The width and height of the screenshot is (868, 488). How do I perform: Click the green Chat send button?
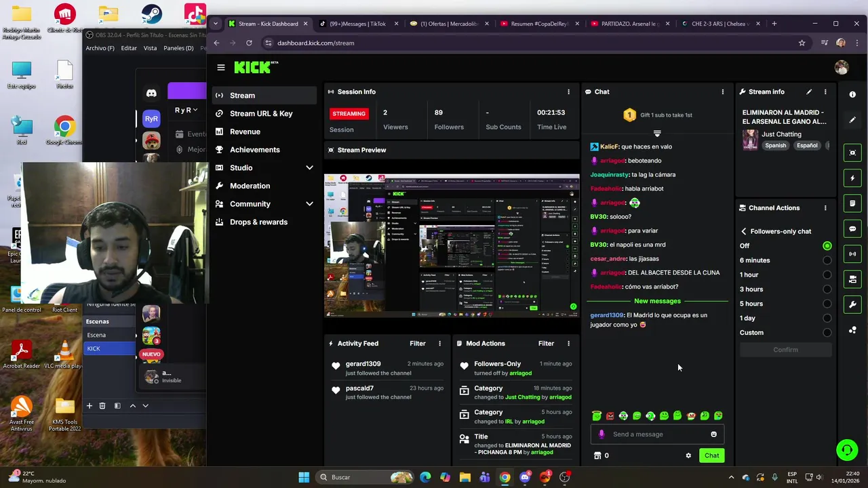pyautogui.click(x=711, y=455)
